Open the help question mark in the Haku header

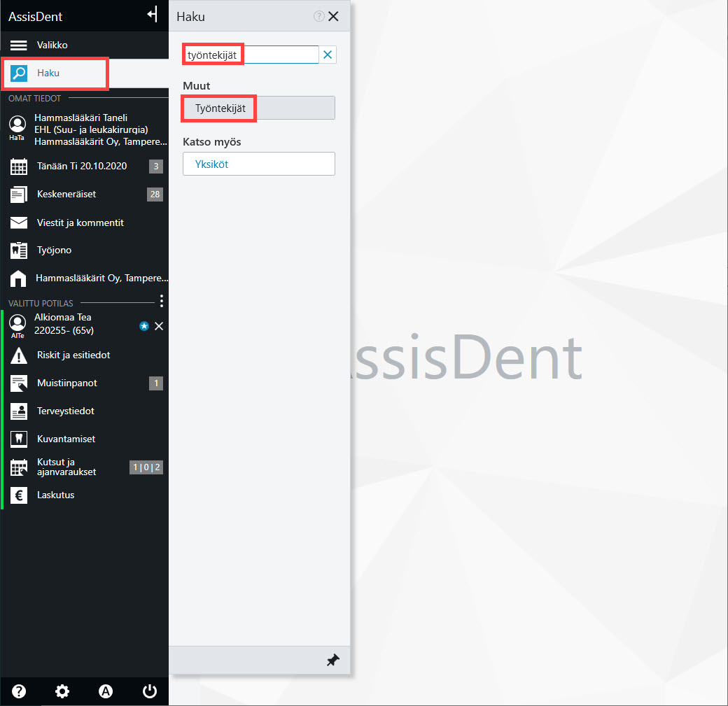(x=318, y=16)
